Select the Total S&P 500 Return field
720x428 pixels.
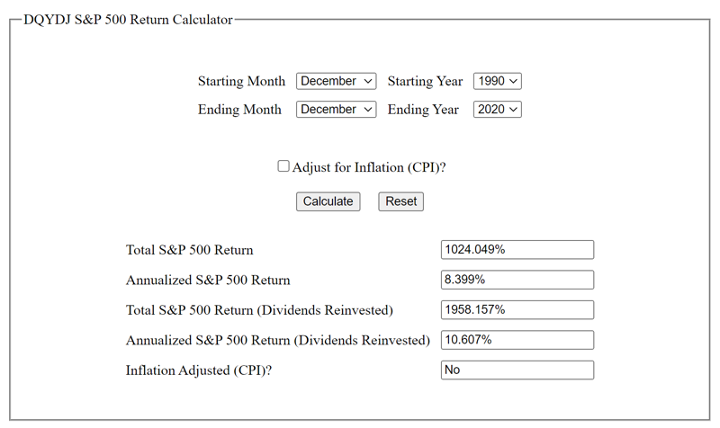(518, 250)
